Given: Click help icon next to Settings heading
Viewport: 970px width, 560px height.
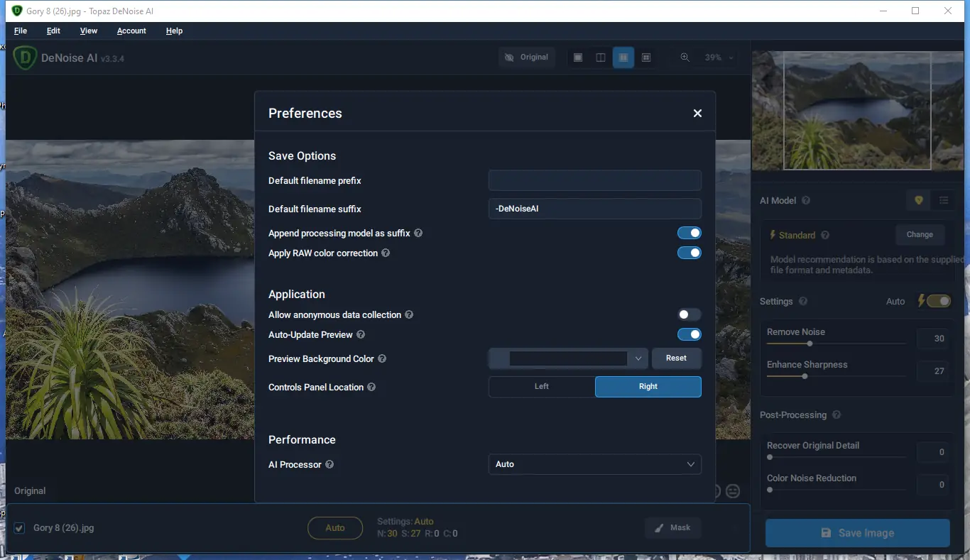Looking at the screenshot, I should [x=803, y=301].
